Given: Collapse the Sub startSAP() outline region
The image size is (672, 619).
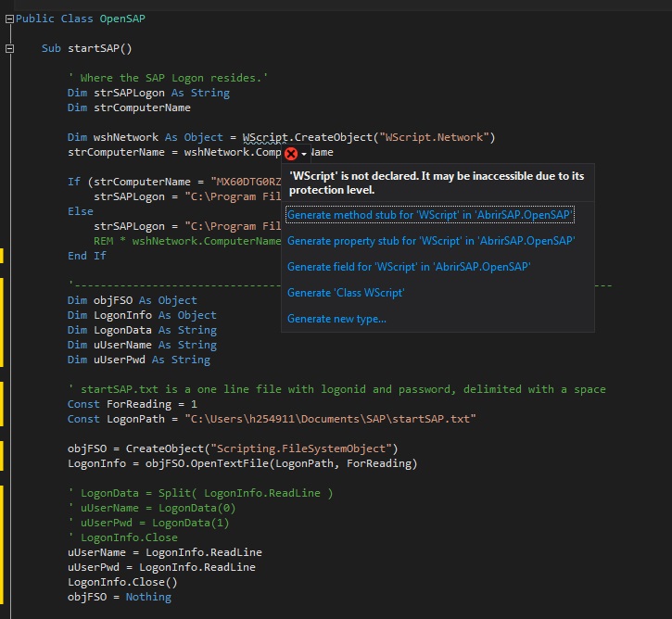Looking at the screenshot, I should [x=9, y=48].
